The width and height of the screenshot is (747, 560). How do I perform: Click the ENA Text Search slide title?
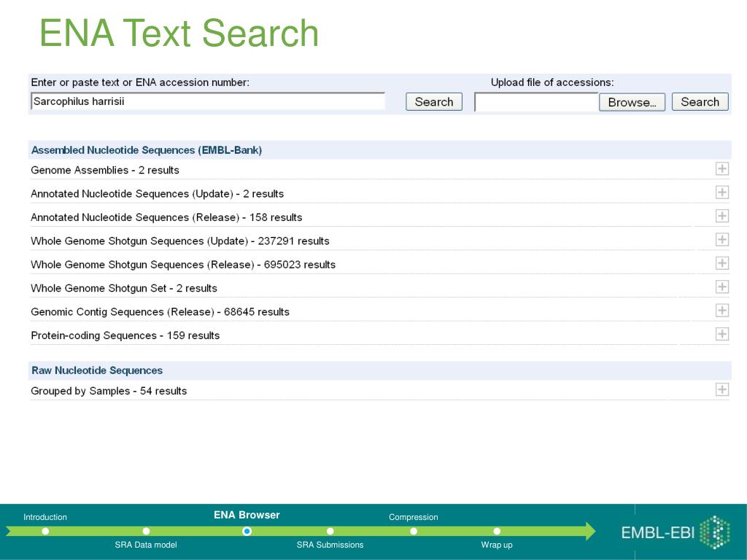(179, 33)
